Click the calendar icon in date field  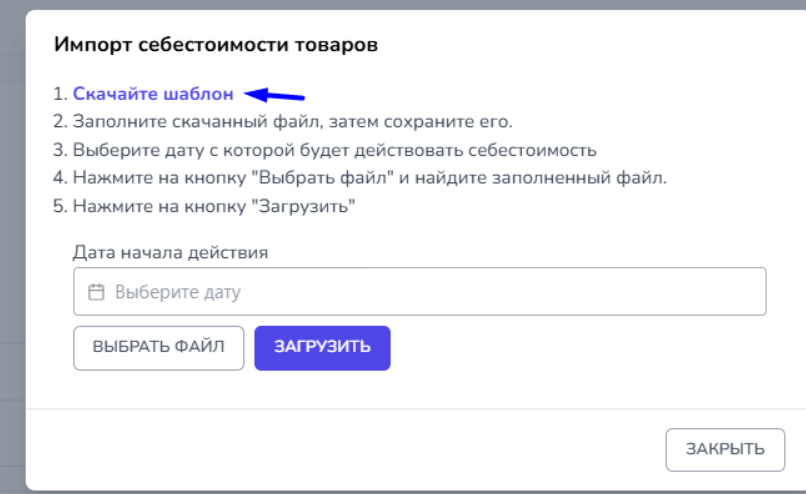(97, 293)
